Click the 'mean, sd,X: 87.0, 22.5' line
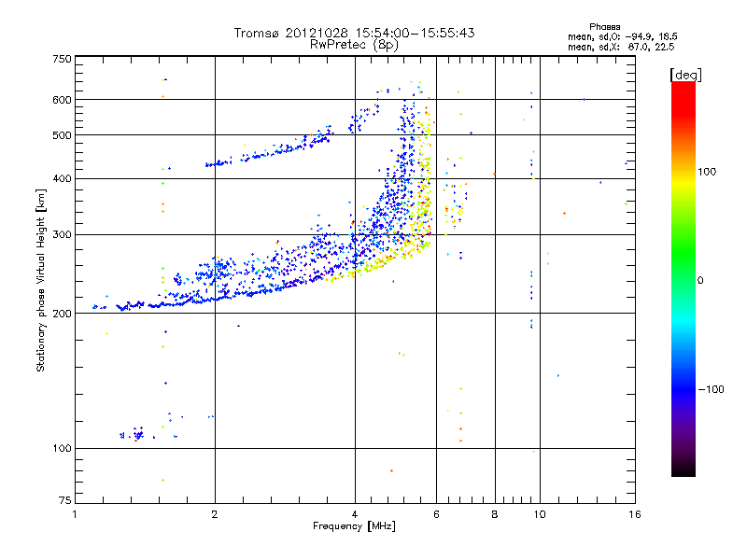Image resolution: width=747 pixels, height=560 pixels. tap(621, 47)
